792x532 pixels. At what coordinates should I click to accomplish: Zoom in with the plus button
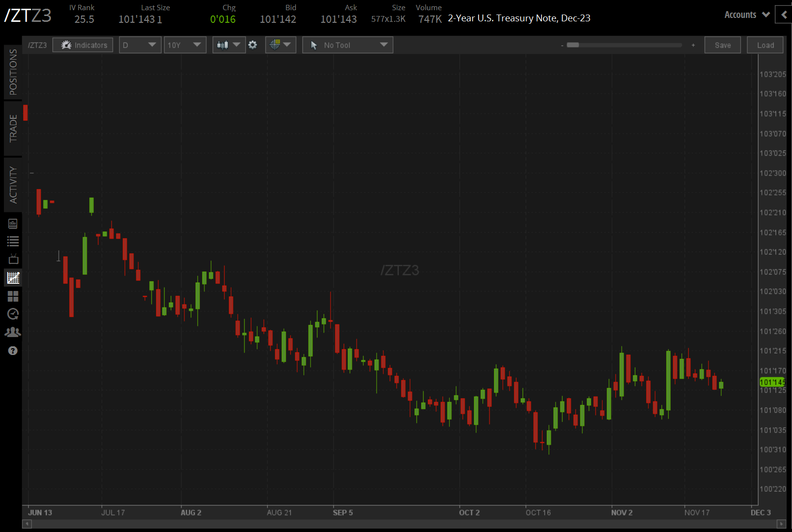[x=693, y=45]
